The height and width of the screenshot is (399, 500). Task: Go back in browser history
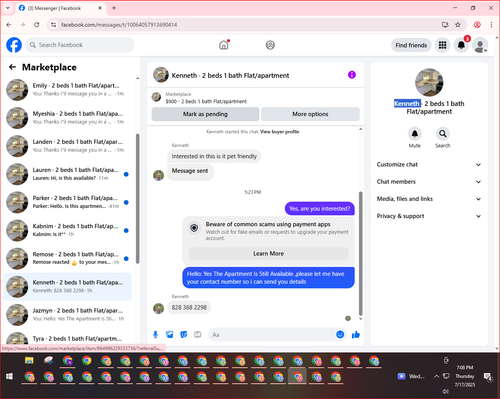9,25
